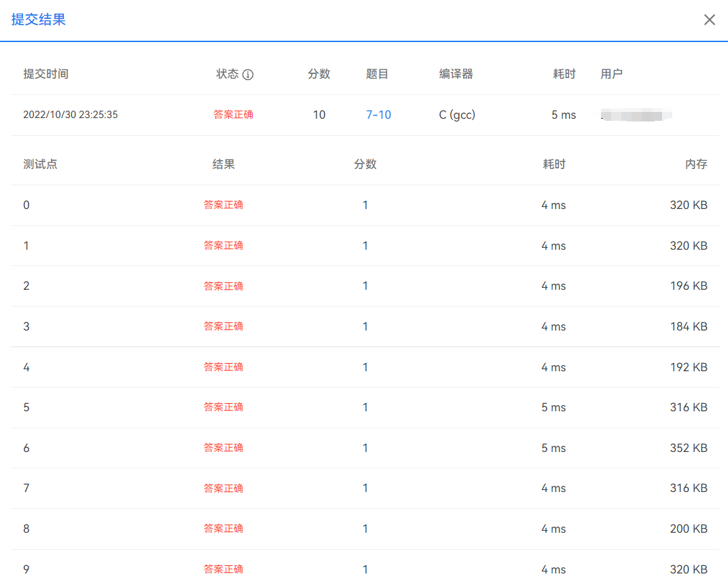Click the 200 KB memory value

(x=689, y=529)
